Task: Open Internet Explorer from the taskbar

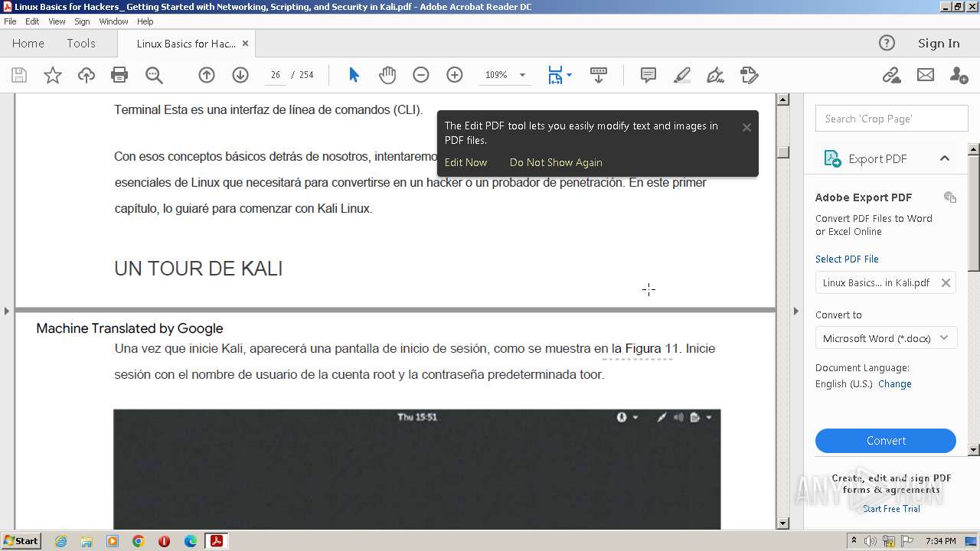Action: pos(60,541)
